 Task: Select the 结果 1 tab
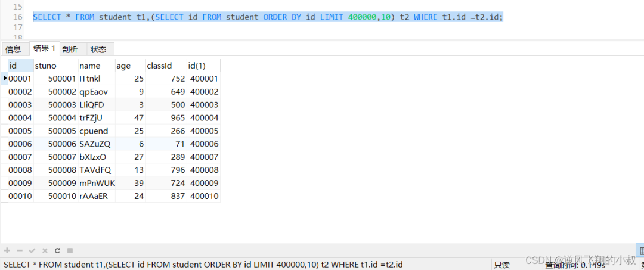[44, 48]
